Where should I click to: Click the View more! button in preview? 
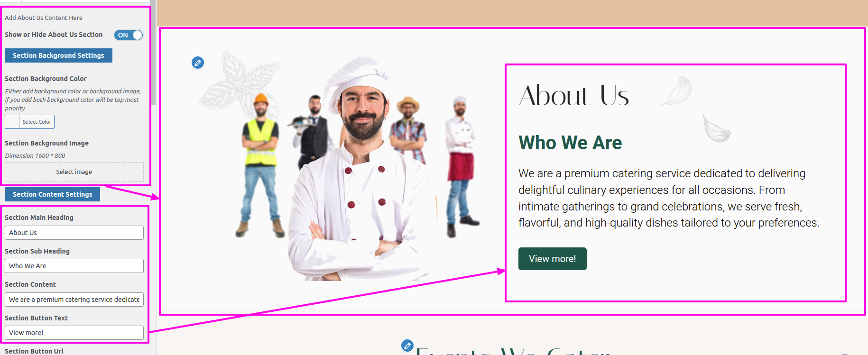pyautogui.click(x=553, y=259)
